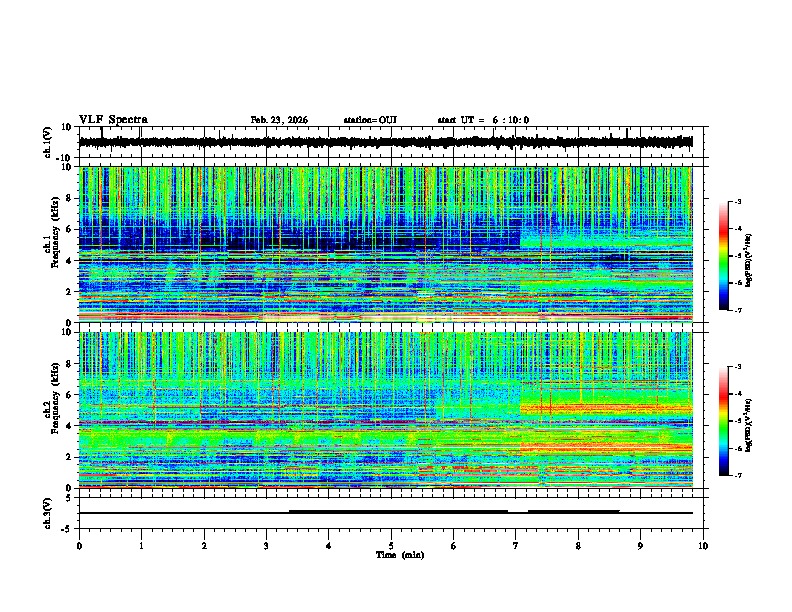Click the "-3" tick on ch.1 colorbar
The height and width of the screenshot is (612, 792).
click(737, 202)
